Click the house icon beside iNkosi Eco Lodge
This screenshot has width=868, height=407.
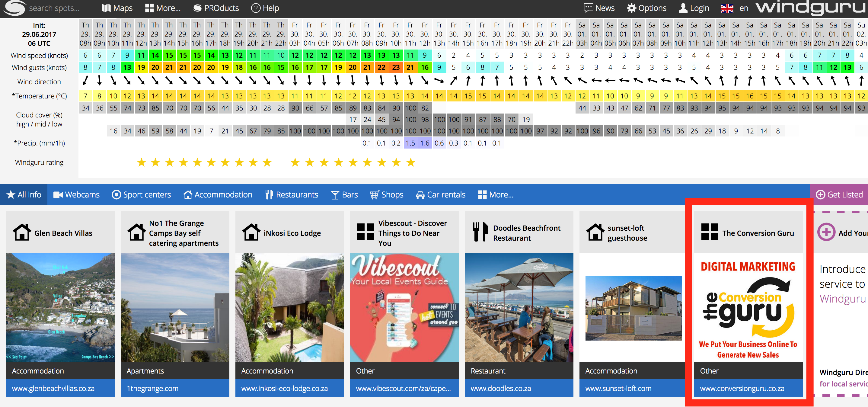[251, 232]
